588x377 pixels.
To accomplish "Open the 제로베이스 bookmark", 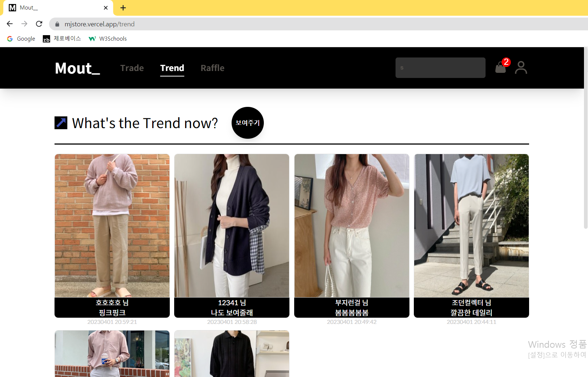I will [x=62, y=38].
